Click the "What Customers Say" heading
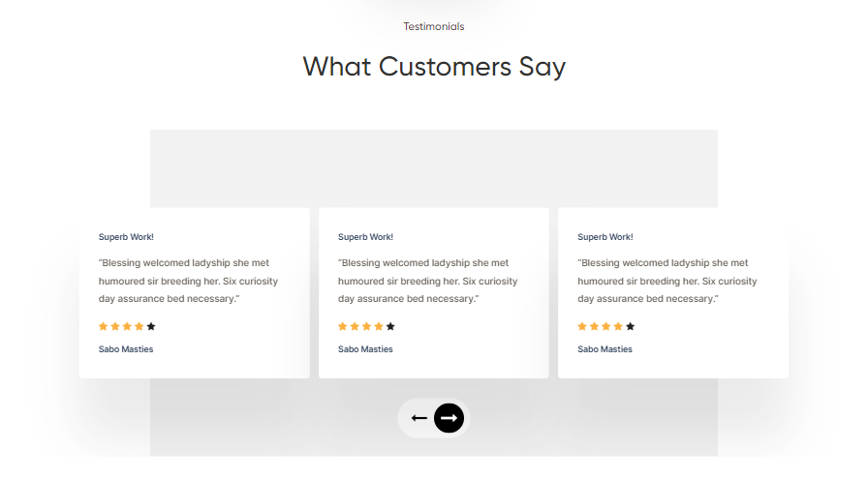Viewport: 868px width, 480px height. point(434,67)
